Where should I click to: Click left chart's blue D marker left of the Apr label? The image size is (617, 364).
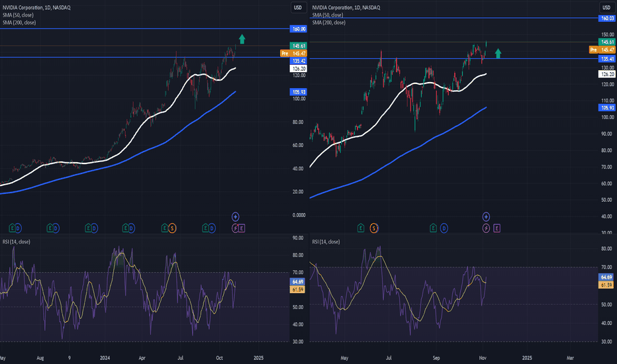(132, 228)
